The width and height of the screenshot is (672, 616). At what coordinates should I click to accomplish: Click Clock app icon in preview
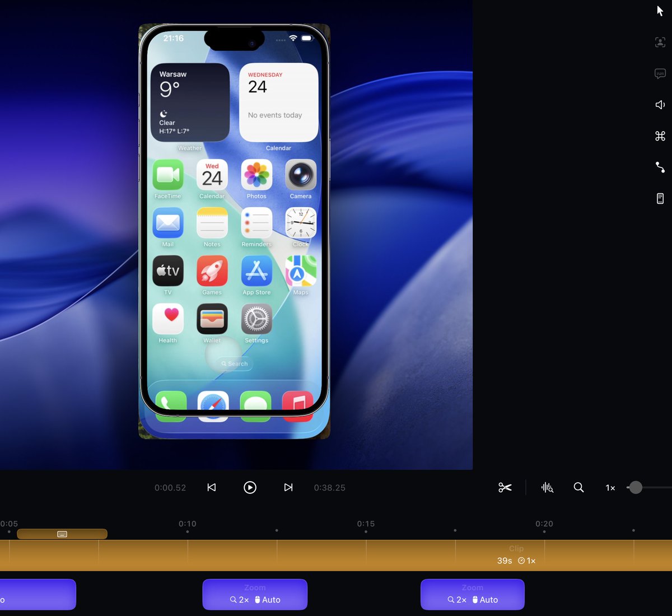pos(301,223)
